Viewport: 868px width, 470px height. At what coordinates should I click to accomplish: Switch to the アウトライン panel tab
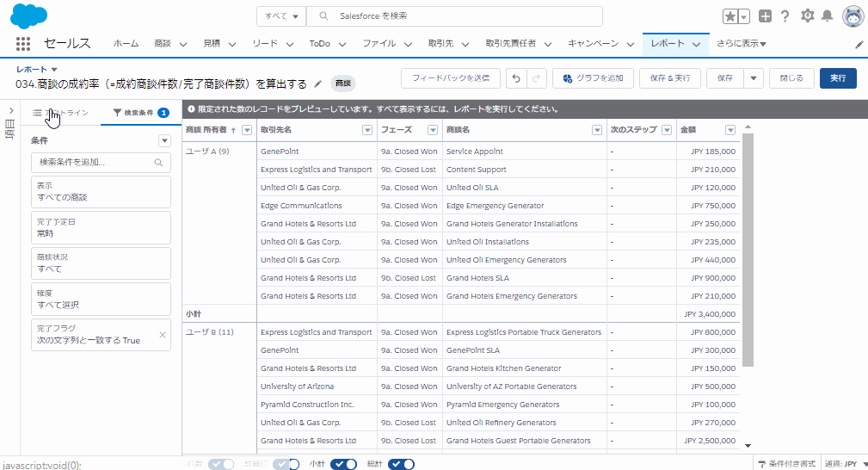tap(61, 113)
